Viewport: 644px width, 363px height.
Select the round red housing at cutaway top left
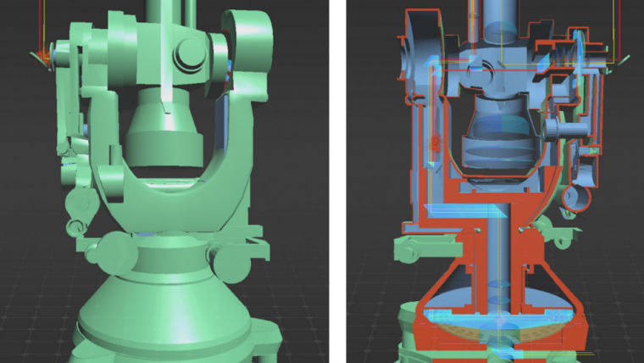(418, 53)
